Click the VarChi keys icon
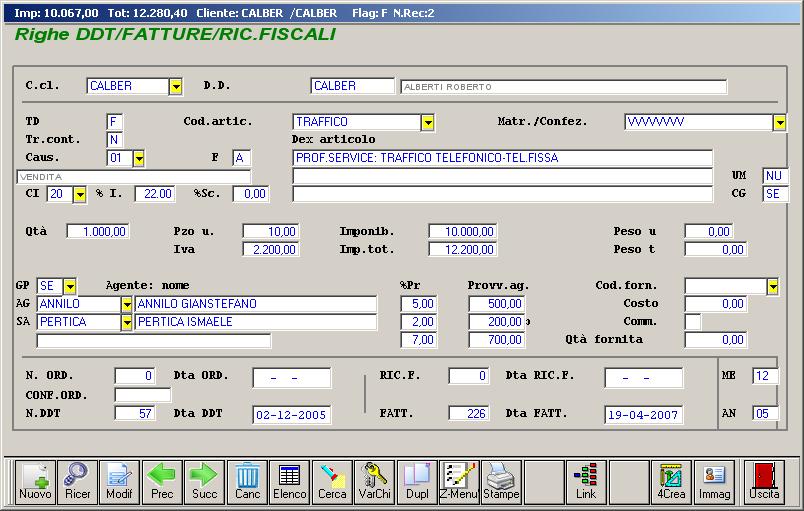Viewport: 804px width, 511px height. 374,482
